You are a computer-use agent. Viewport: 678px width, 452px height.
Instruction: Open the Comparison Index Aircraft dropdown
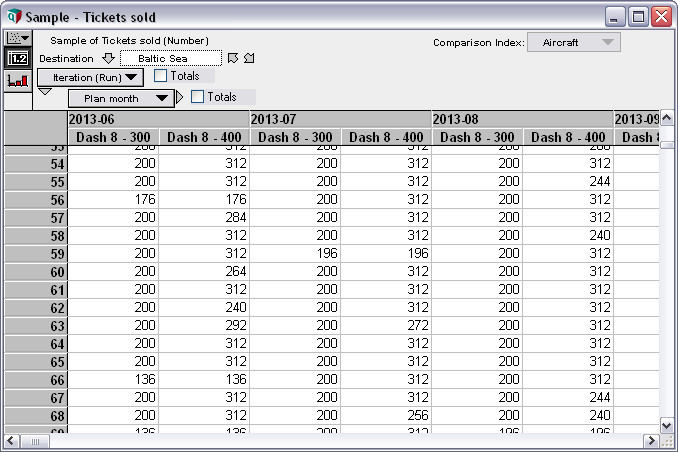click(574, 43)
